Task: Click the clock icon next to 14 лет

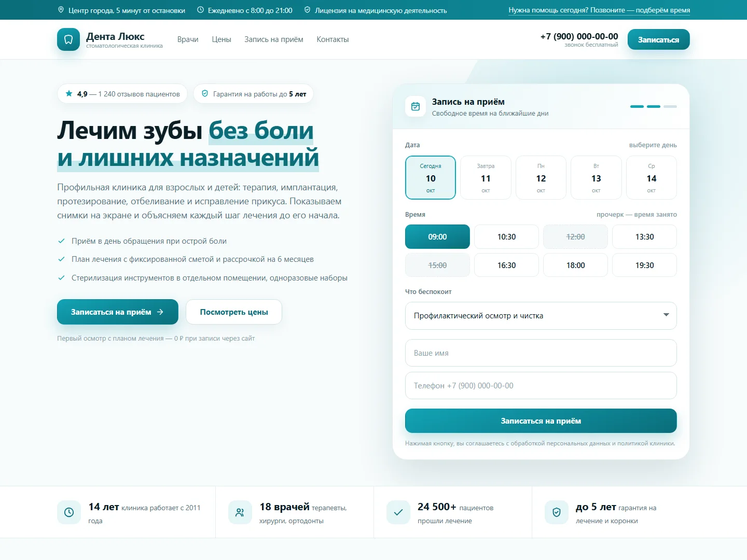Action: pos(69,512)
